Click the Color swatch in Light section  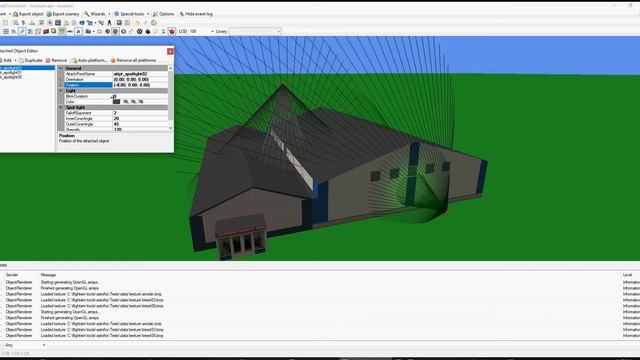click(x=117, y=102)
